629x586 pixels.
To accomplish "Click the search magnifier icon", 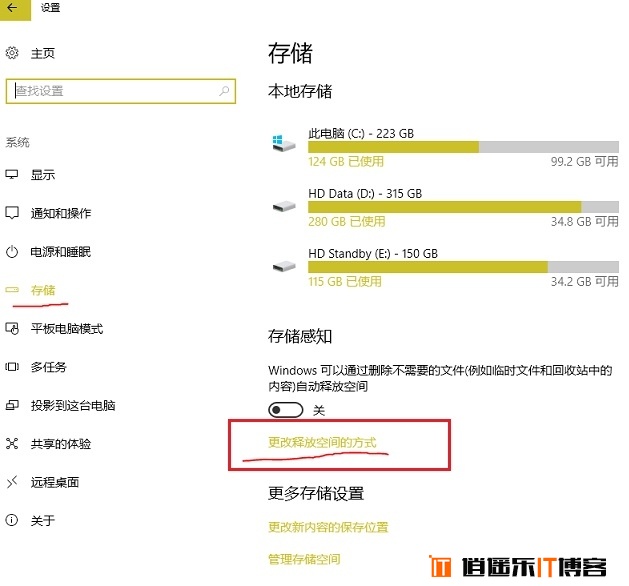I will click(x=224, y=91).
